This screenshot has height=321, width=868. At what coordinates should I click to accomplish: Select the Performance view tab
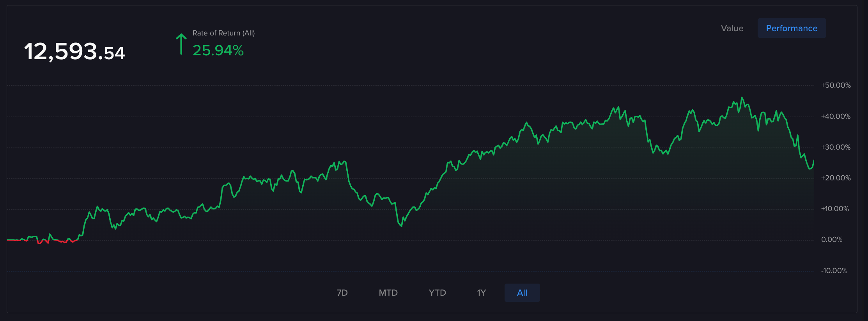tap(792, 28)
